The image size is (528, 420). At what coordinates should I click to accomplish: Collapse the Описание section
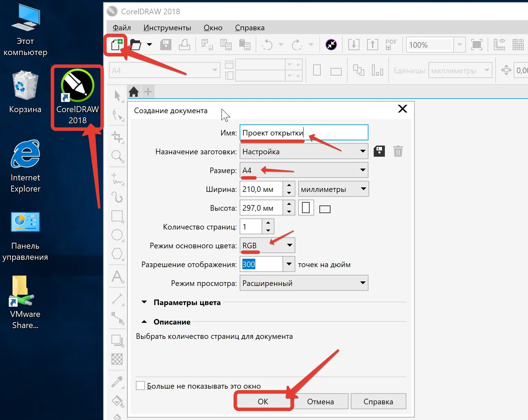(x=144, y=322)
